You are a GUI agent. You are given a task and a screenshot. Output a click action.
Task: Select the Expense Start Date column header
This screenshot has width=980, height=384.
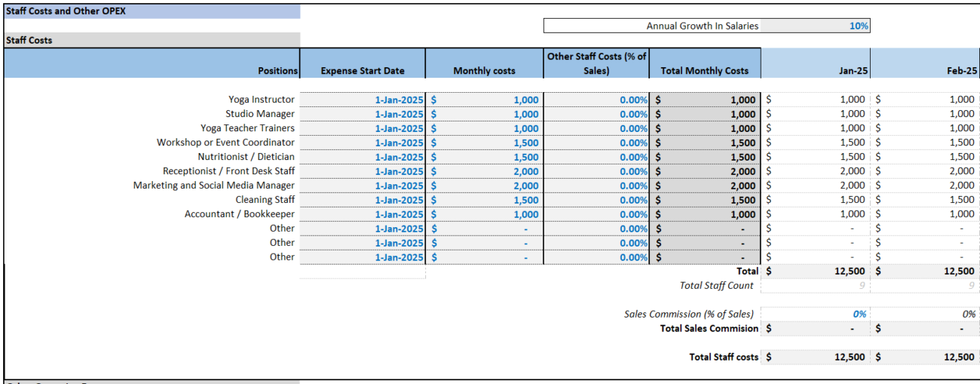tap(363, 63)
